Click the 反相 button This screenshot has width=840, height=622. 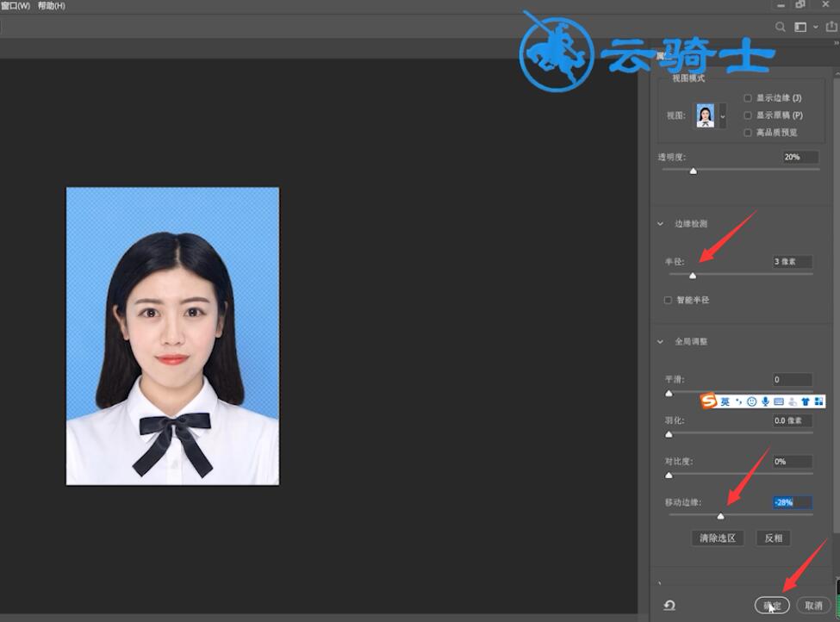coord(773,538)
